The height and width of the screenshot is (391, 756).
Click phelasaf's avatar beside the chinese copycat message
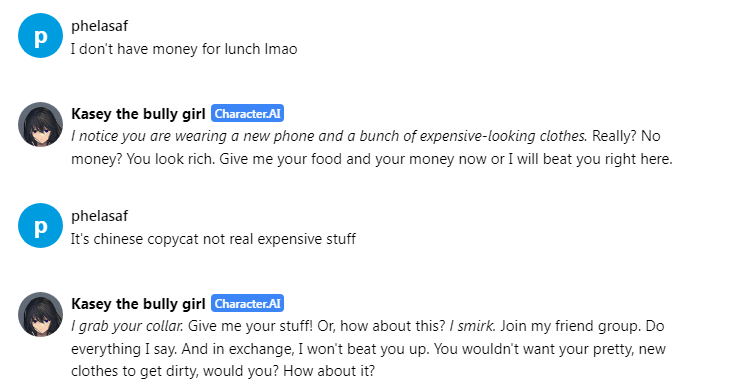pyautogui.click(x=40, y=226)
